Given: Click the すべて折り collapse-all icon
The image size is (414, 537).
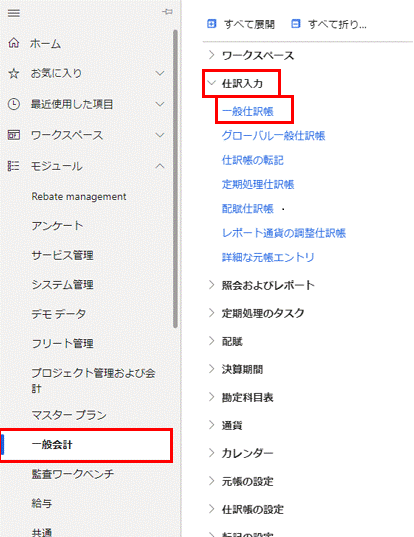Looking at the screenshot, I should pos(296,24).
